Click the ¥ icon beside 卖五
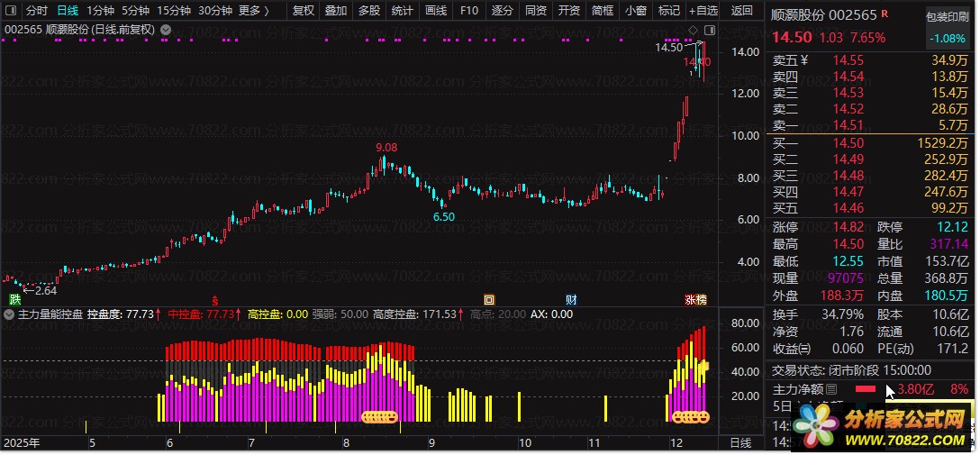980x455 pixels. pos(804,60)
